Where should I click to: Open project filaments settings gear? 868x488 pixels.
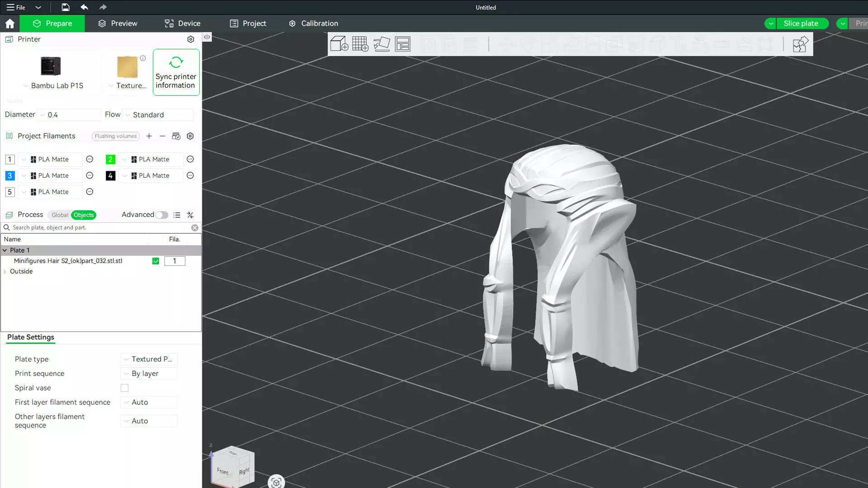tap(190, 136)
